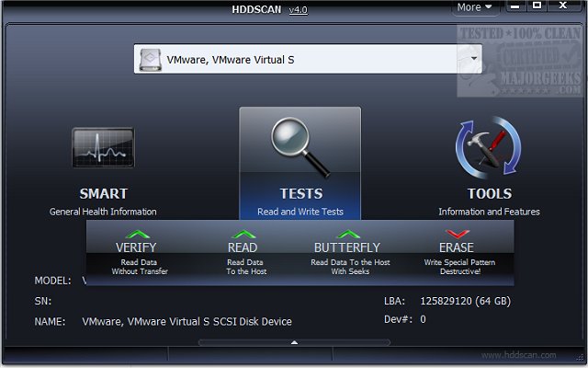
Task: Click 'Write Special Pattern Destructive!' description
Action: (459, 267)
